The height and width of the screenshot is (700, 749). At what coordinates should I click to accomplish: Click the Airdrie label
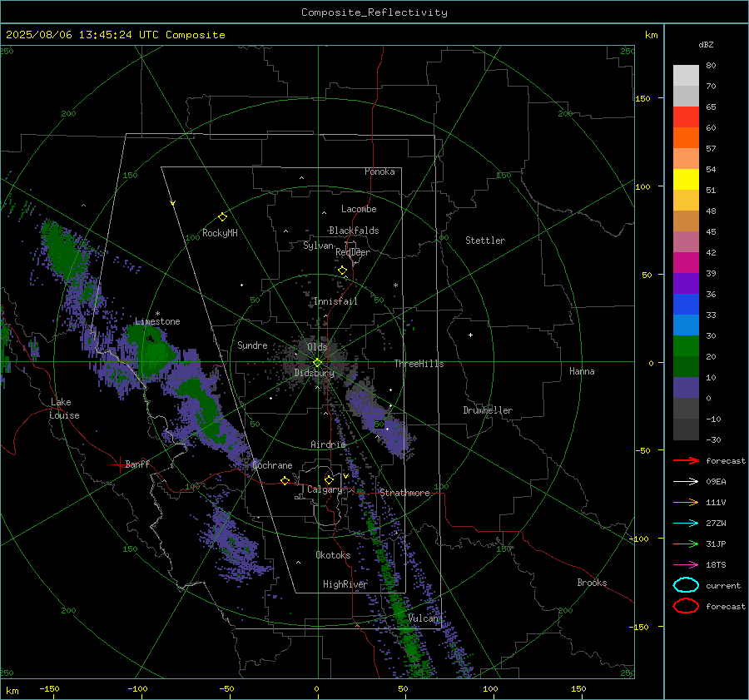328,444
